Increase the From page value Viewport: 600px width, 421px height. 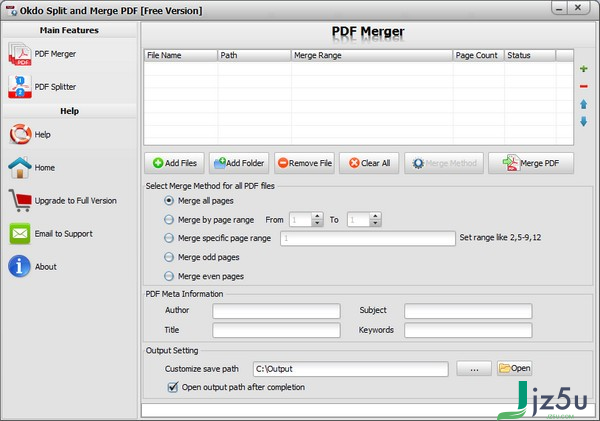(x=317, y=216)
